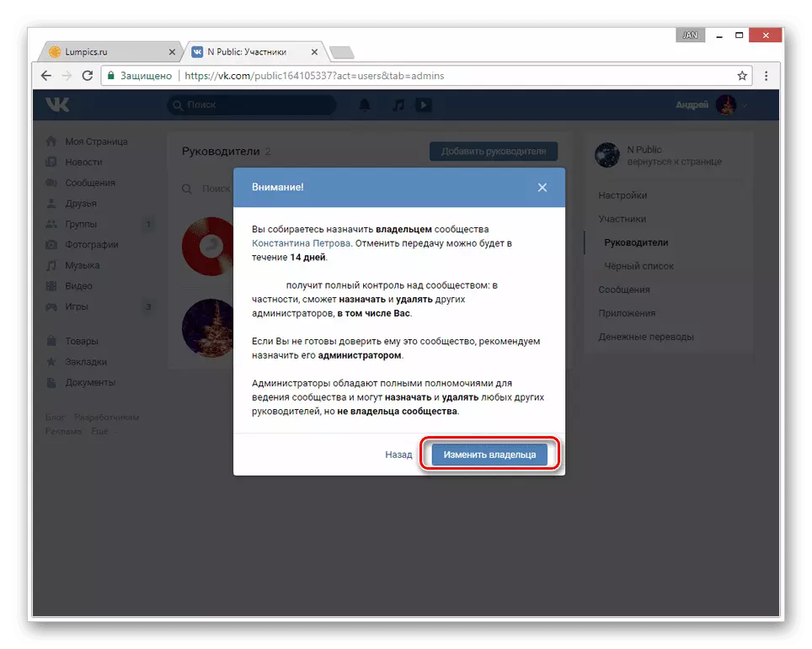This screenshot has width=812, height=649.
Task: Open community Сообщения settings on right
Action: pyautogui.click(x=624, y=290)
